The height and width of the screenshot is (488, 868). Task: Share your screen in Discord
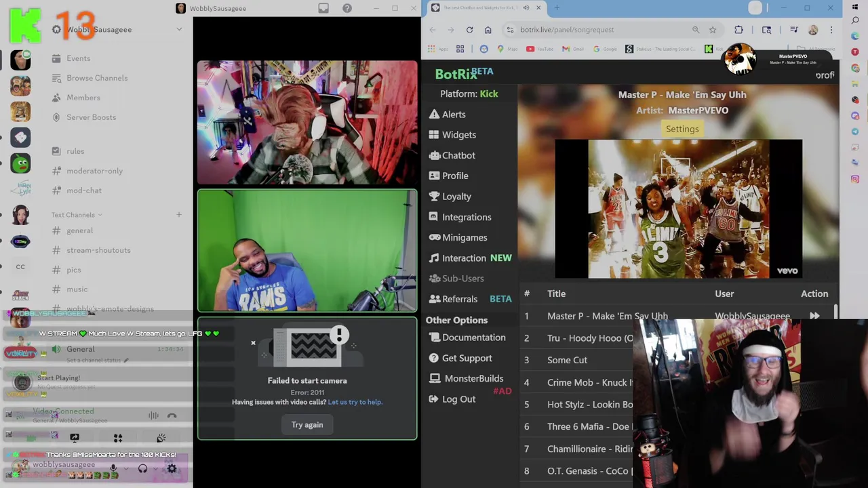click(75, 439)
